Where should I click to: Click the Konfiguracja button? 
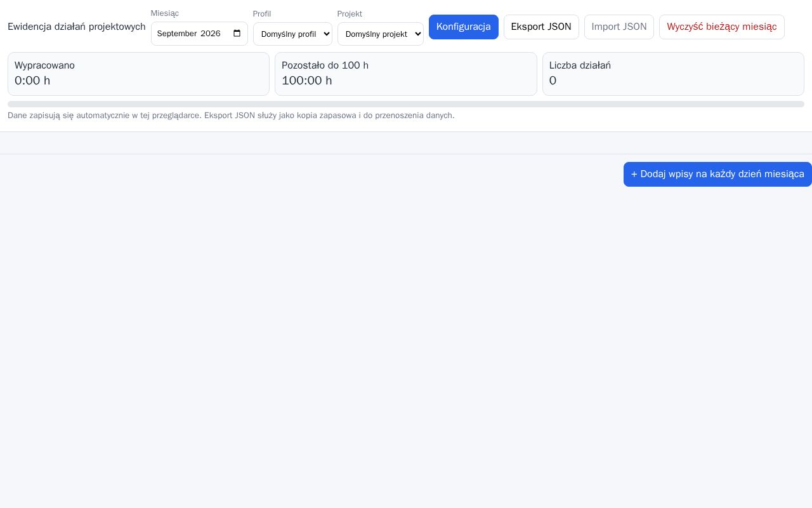click(464, 27)
